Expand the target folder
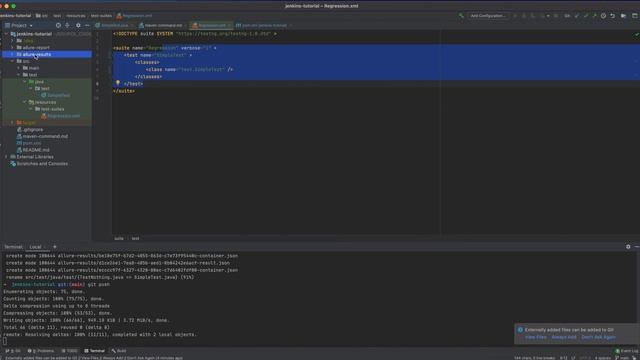The image size is (640, 360). (x=12, y=122)
